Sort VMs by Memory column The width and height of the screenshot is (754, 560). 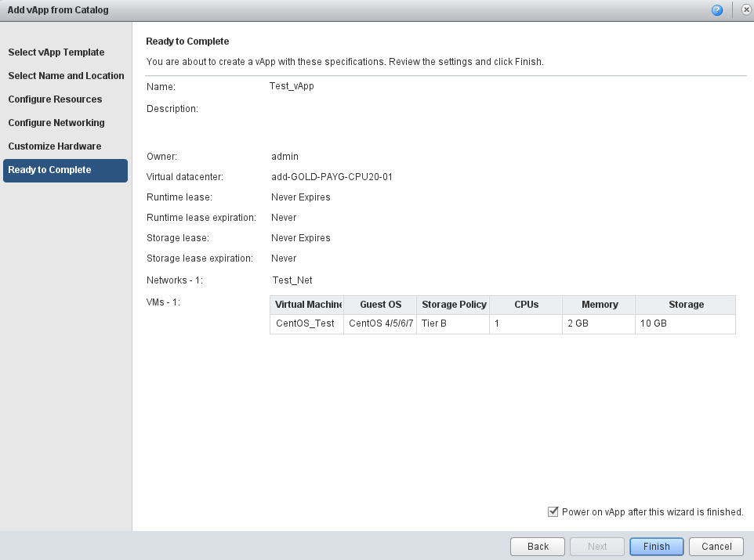pyautogui.click(x=600, y=305)
